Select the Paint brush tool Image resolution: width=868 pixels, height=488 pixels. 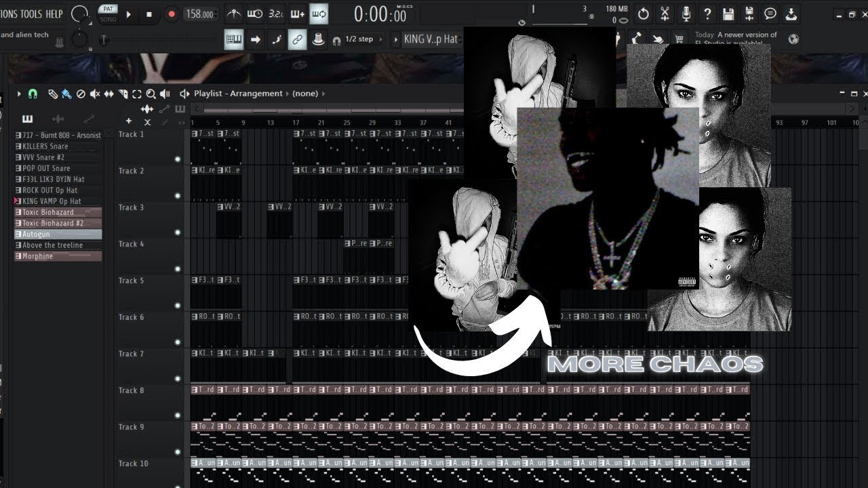pos(66,94)
